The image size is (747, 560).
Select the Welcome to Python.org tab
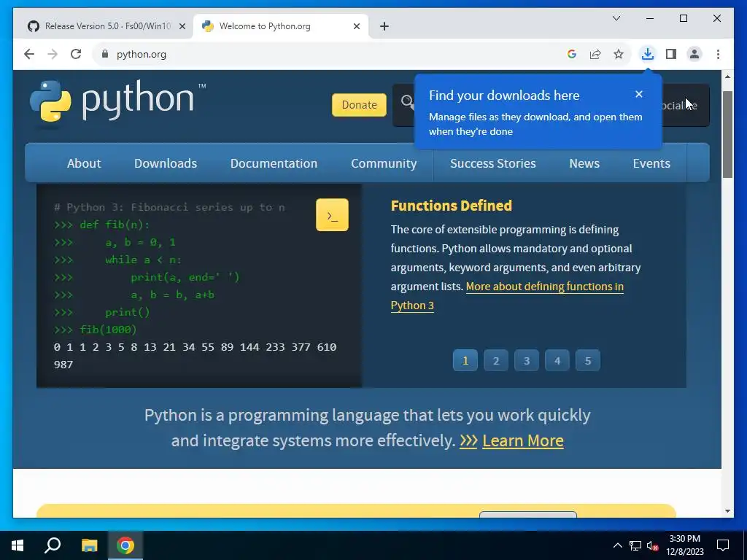(281, 26)
